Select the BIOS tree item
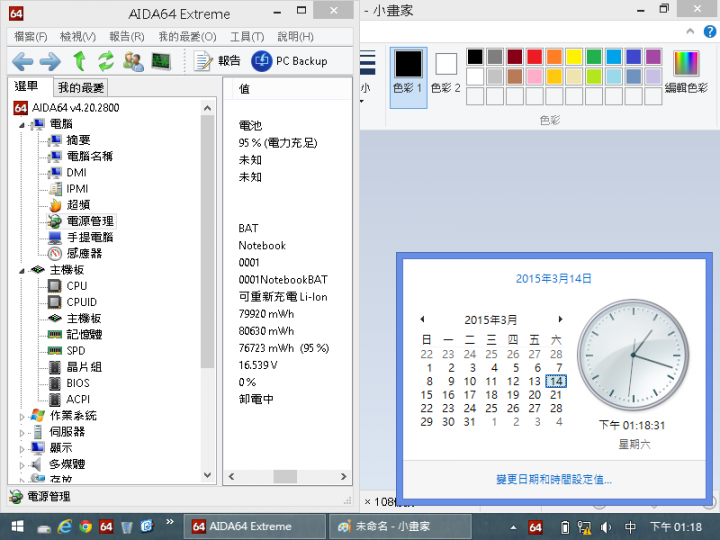 click(78, 383)
